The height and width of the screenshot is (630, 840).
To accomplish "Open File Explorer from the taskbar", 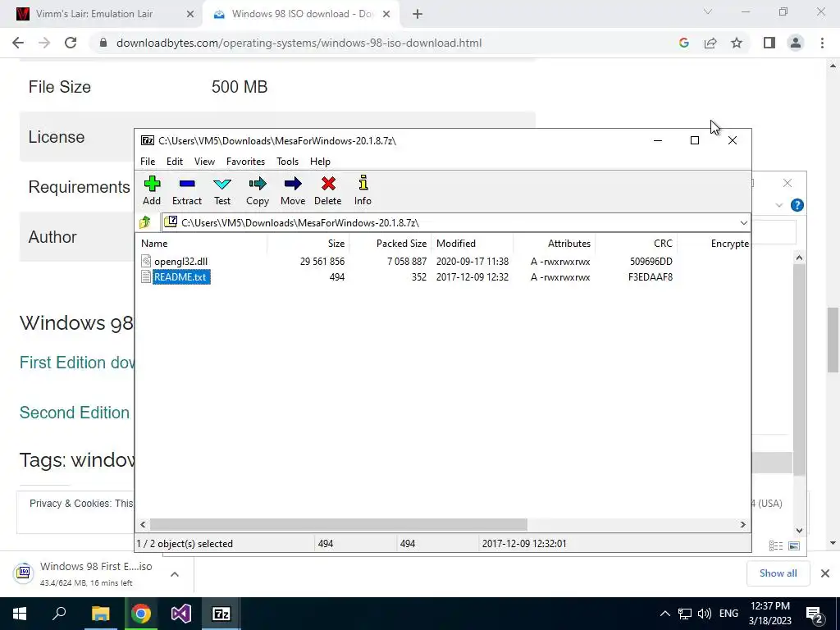I will pyautogui.click(x=100, y=614).
